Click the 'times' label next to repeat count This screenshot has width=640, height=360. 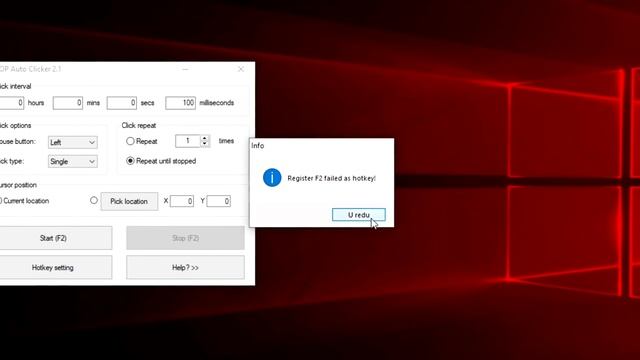coord(226,141)
